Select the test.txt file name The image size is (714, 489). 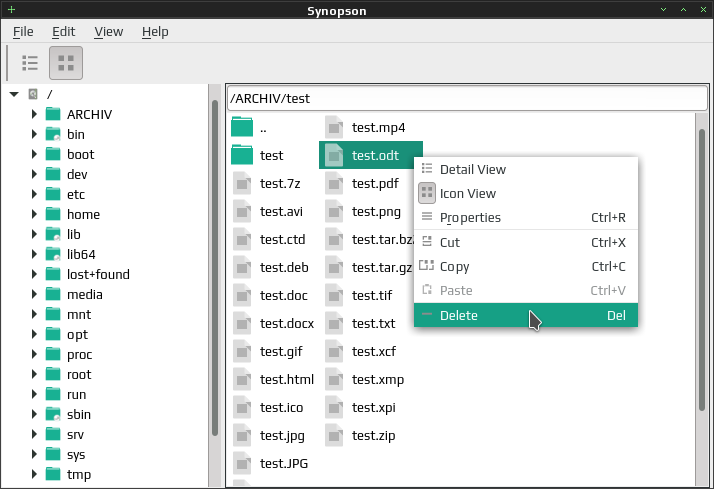tap(373, 323)
